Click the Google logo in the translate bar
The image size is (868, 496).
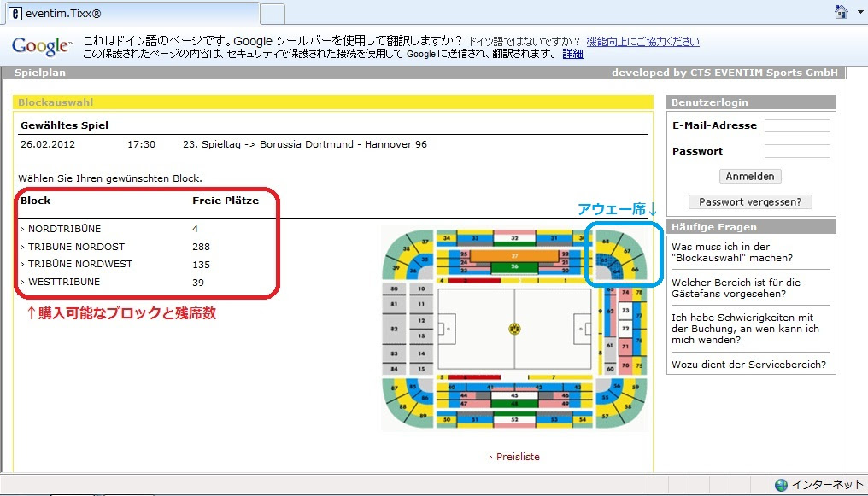pos(42,46)
